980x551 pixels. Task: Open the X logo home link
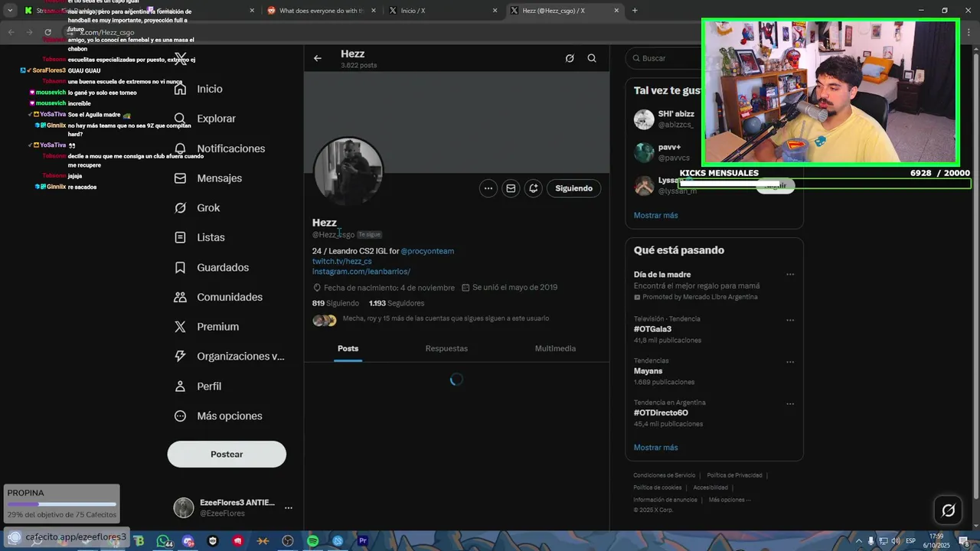click(x=180, y=59)
